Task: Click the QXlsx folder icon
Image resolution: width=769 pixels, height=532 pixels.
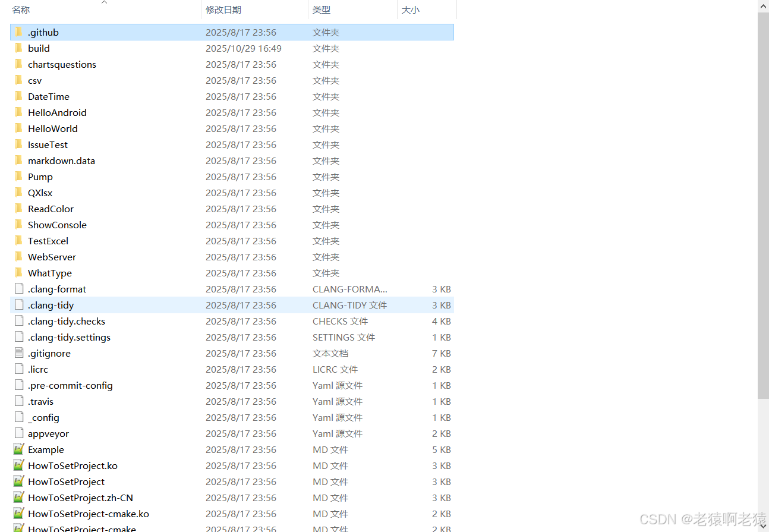Action: tap(18, 193)
